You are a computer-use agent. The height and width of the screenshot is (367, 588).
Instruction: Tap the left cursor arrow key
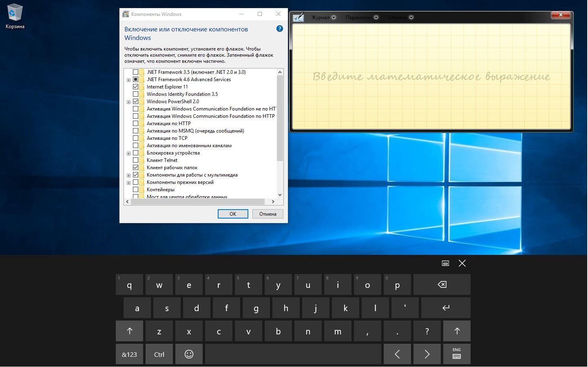(x=397, y=354)
